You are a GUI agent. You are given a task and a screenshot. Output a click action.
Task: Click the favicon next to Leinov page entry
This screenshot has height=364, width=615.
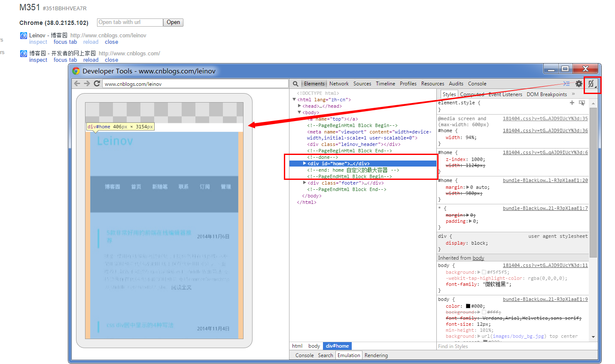(24, 36)
